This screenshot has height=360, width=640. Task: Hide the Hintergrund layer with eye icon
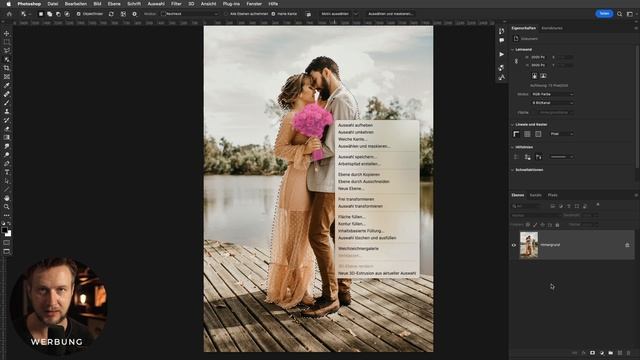(x=514, y=245)
